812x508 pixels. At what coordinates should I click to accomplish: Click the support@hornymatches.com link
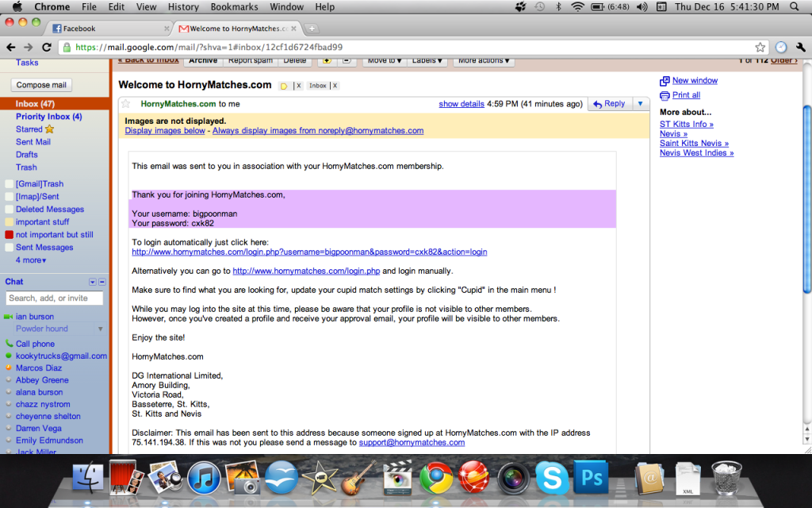[412, 443]
